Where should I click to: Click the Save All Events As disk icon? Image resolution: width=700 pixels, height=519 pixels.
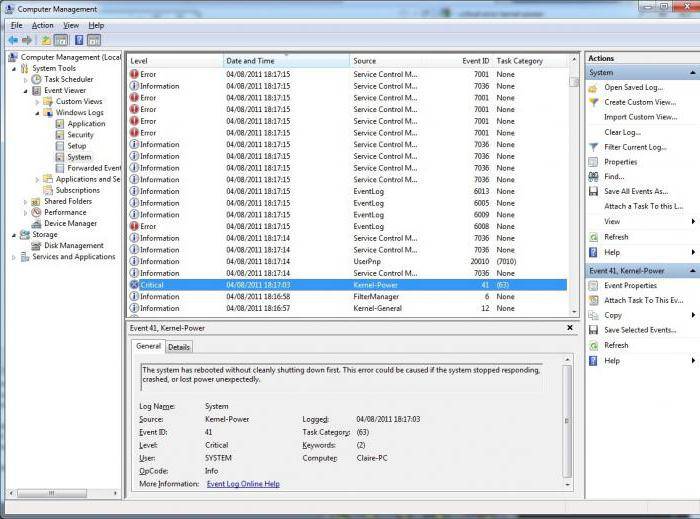pyautogui.click(x=593, y=191)
